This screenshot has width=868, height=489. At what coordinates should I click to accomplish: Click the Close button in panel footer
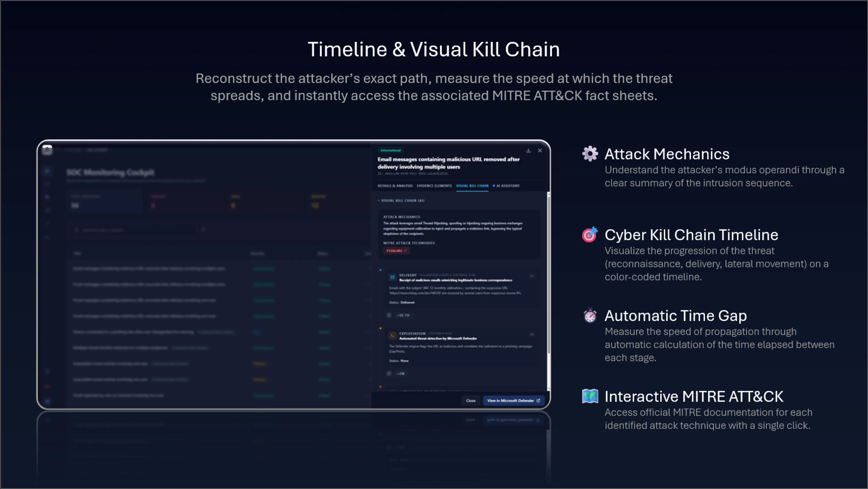471,401
